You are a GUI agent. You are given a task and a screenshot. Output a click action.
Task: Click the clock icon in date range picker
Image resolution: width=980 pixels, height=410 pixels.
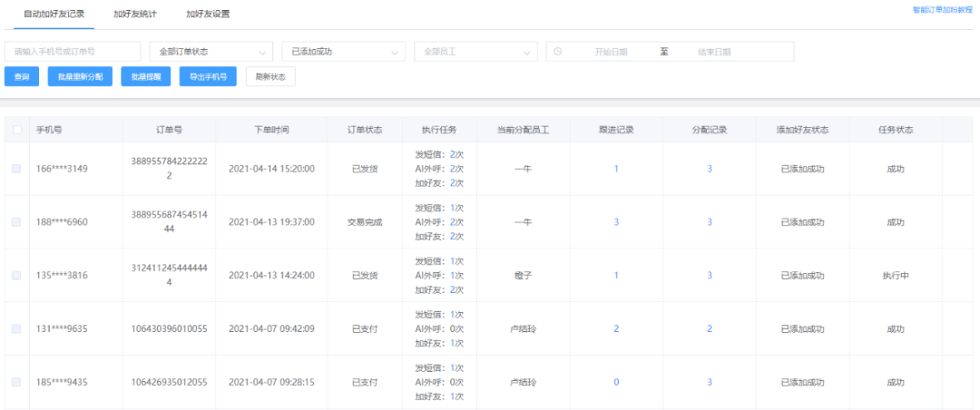tap(557, 52)
